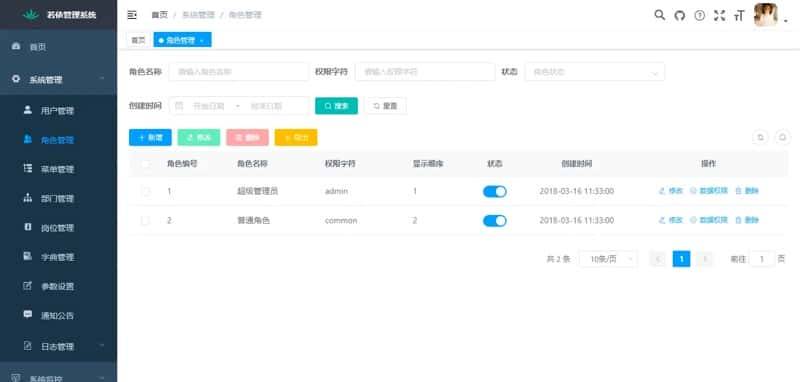Open 部门管理 in the sidebar
The height and width of the screenshot is (382, 800).
point(58,198)
